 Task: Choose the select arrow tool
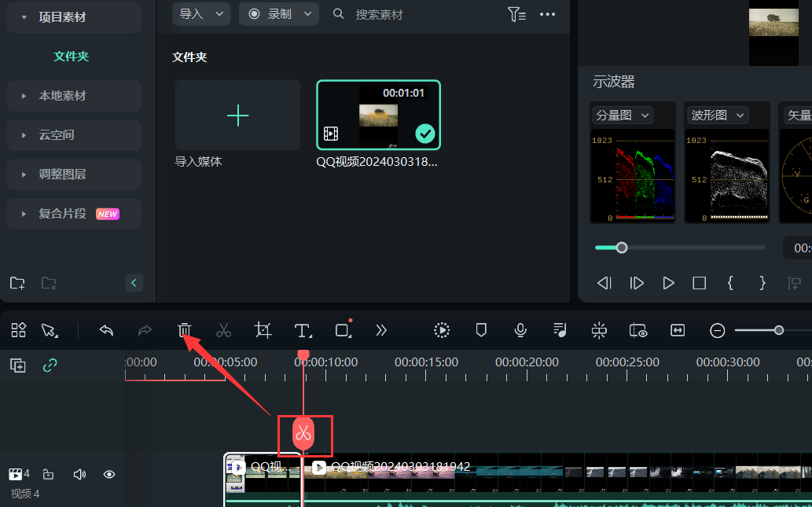pyautogui.click(x=50, y=330)
